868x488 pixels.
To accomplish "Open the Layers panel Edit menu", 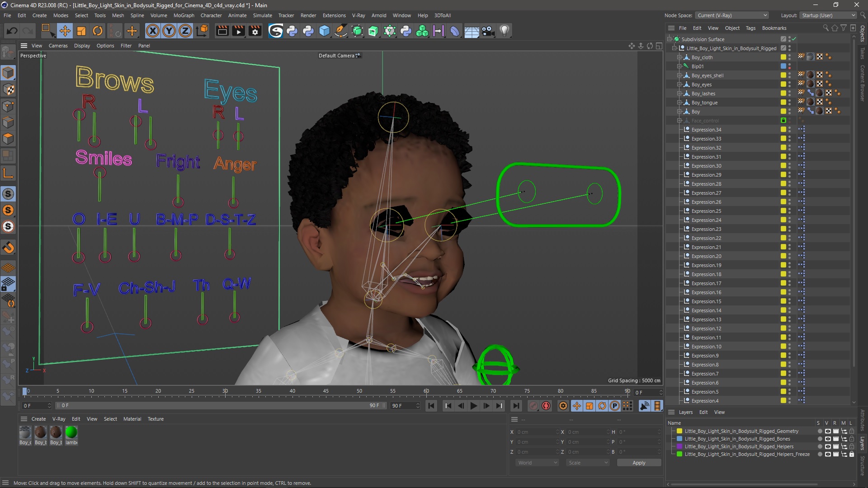I will 703,412.
